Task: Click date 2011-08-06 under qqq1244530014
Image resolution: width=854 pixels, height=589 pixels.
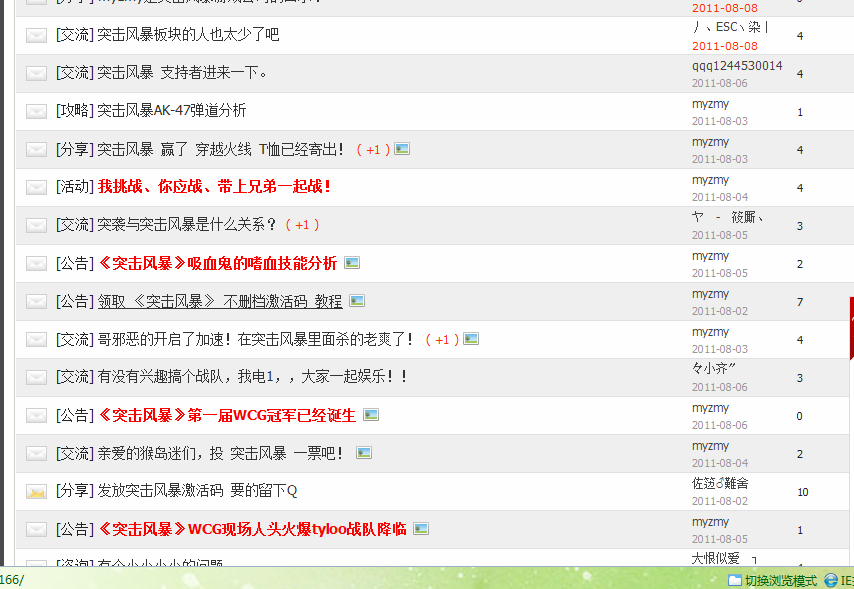Action: click(719, 83)
